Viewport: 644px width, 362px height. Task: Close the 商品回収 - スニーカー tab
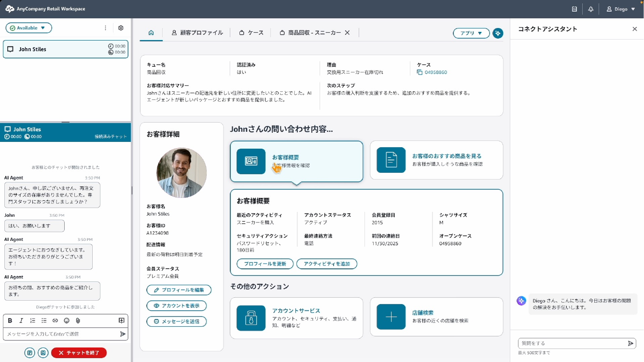347,33
